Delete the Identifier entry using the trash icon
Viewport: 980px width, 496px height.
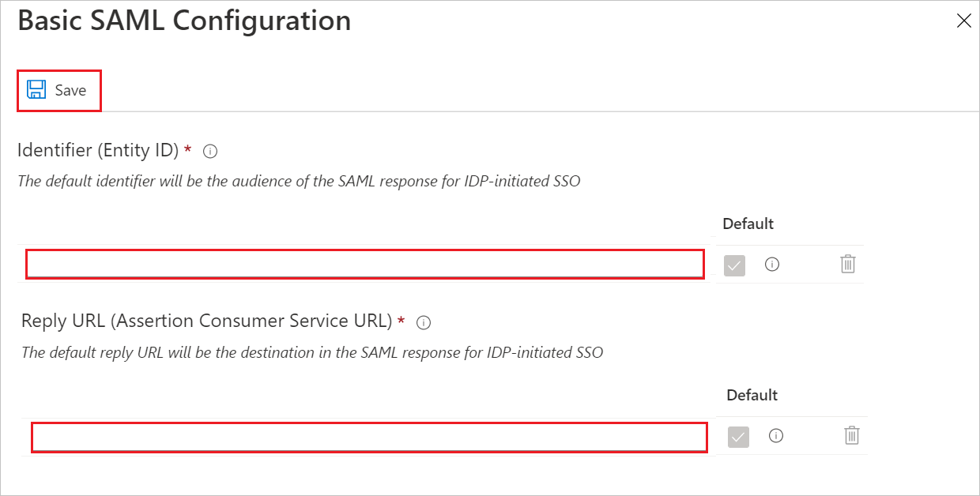(847, 265)
